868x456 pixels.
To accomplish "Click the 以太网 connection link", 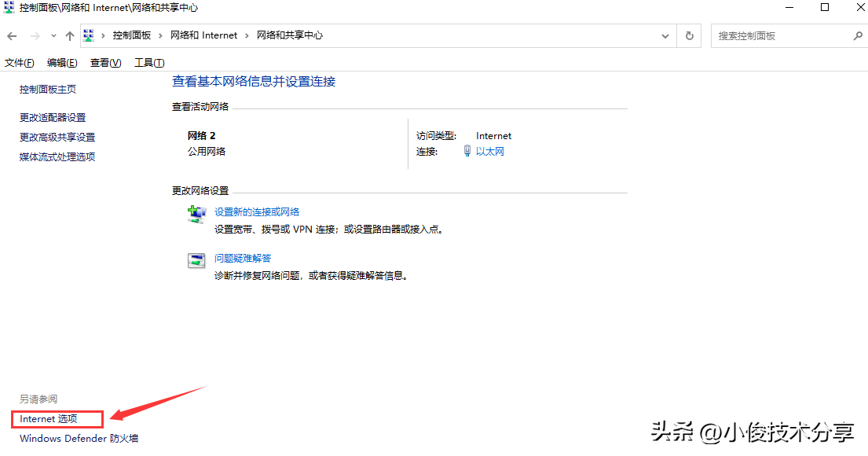I will coord(490,152).
